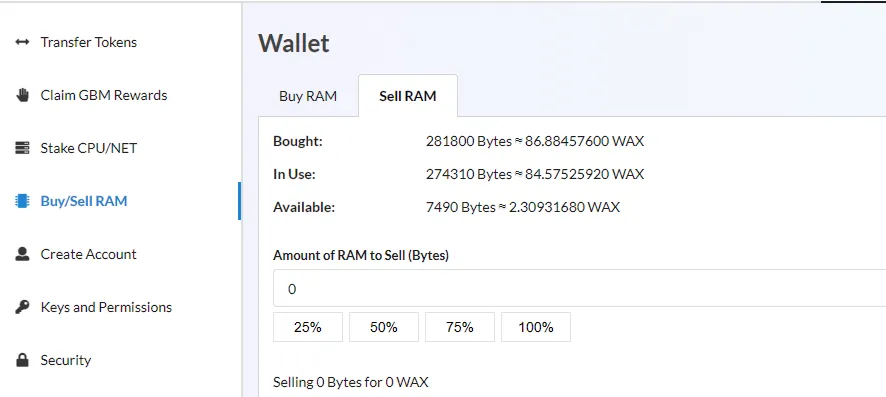Select the Sell RAM tab
This screenshot has height=397, width=886.
[x=407, y=96]
